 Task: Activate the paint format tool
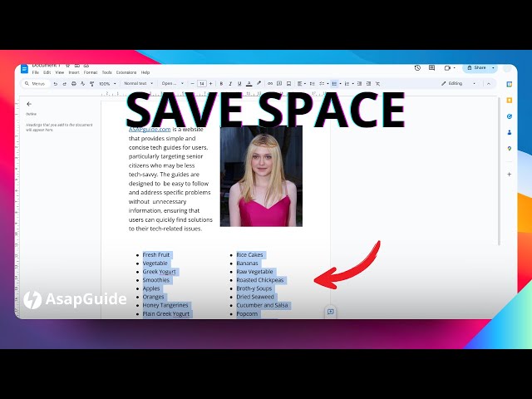(91, 83)
